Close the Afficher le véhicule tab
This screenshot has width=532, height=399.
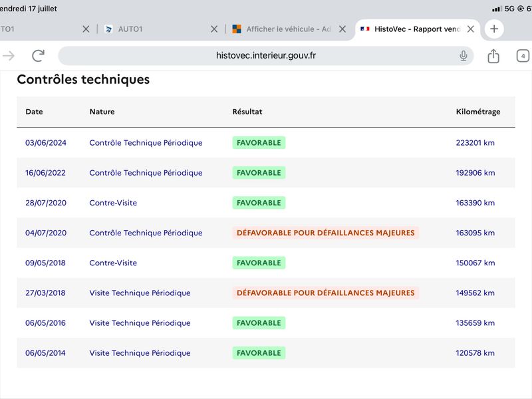coord(342,29)
